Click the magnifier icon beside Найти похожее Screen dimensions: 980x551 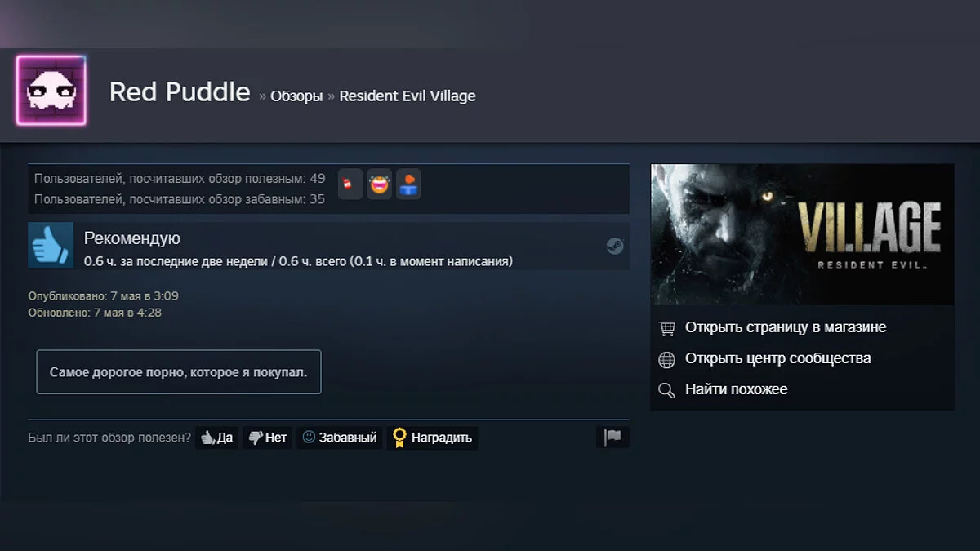[x=667, y=390]
